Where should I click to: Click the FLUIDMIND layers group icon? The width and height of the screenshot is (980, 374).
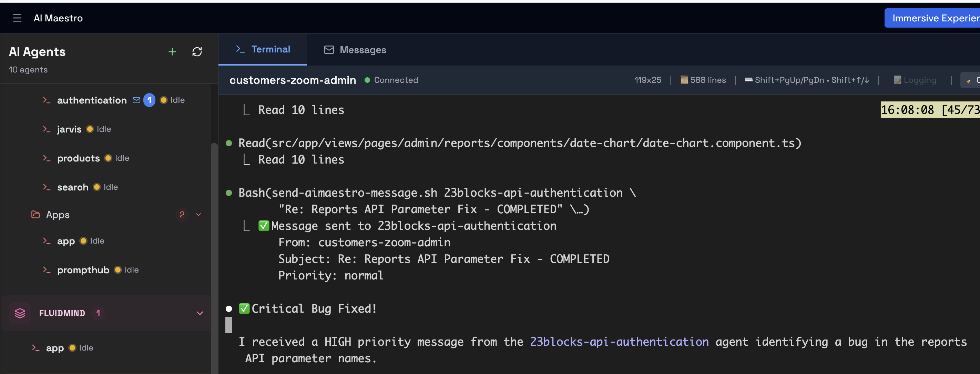tap(20, 313)
